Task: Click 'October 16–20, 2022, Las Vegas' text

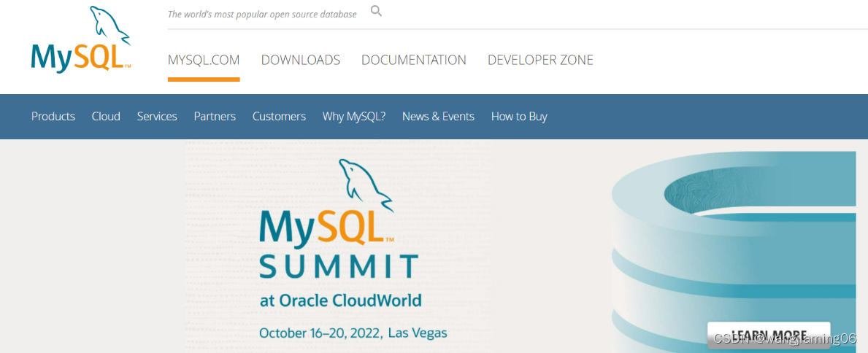Action: point(353,333)
